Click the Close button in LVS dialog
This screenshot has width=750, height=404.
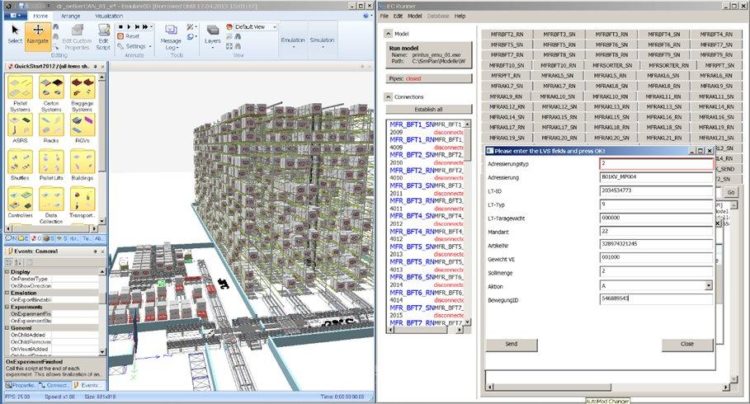[x=687, y=345]
